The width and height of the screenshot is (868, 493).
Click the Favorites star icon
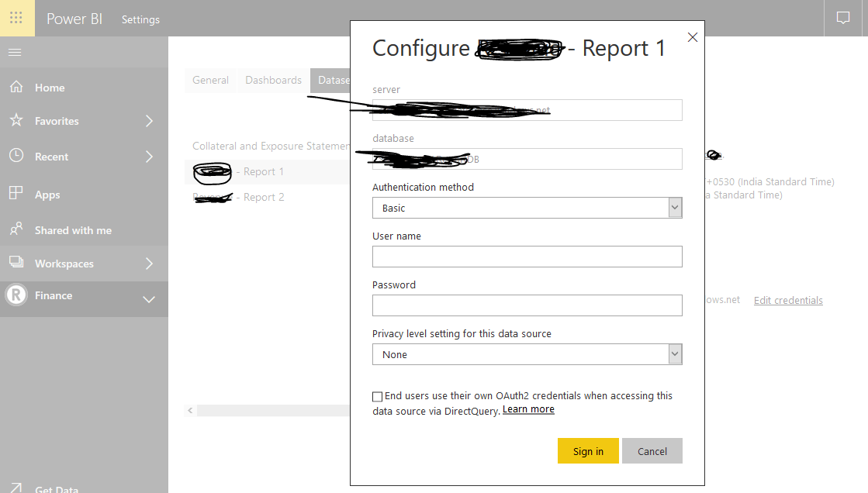point(16,120)
